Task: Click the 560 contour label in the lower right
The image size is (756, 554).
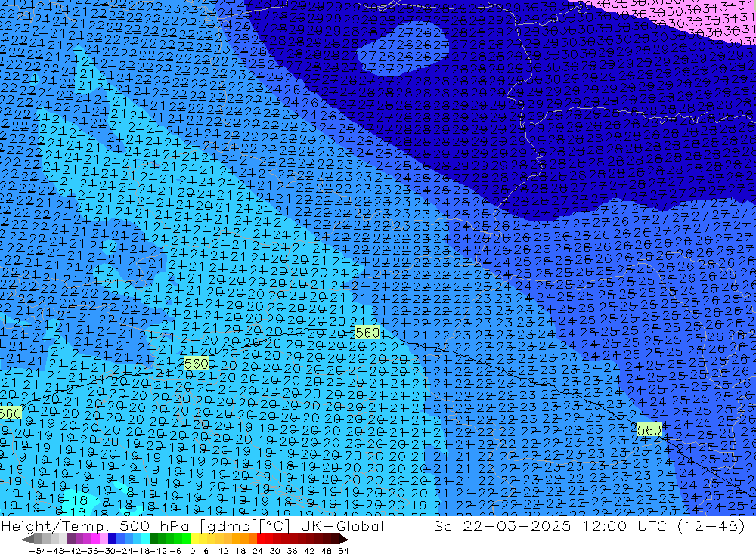Action: coord(649,429)
